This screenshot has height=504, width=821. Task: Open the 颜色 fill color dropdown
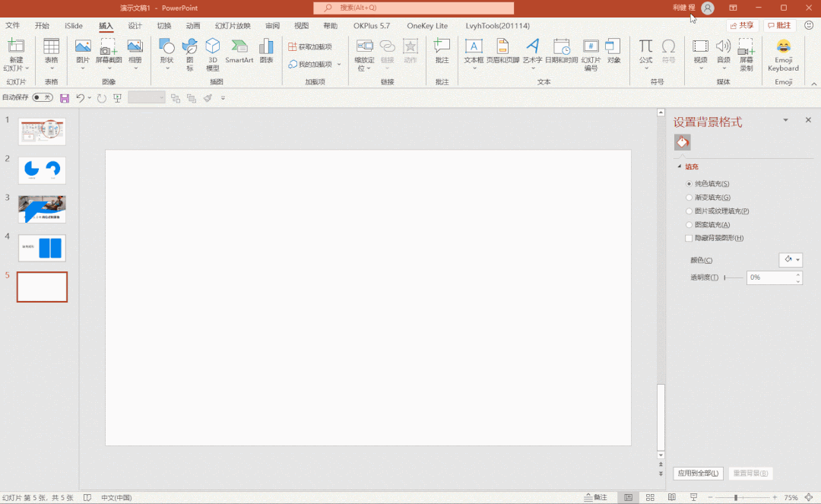point(791,259)
